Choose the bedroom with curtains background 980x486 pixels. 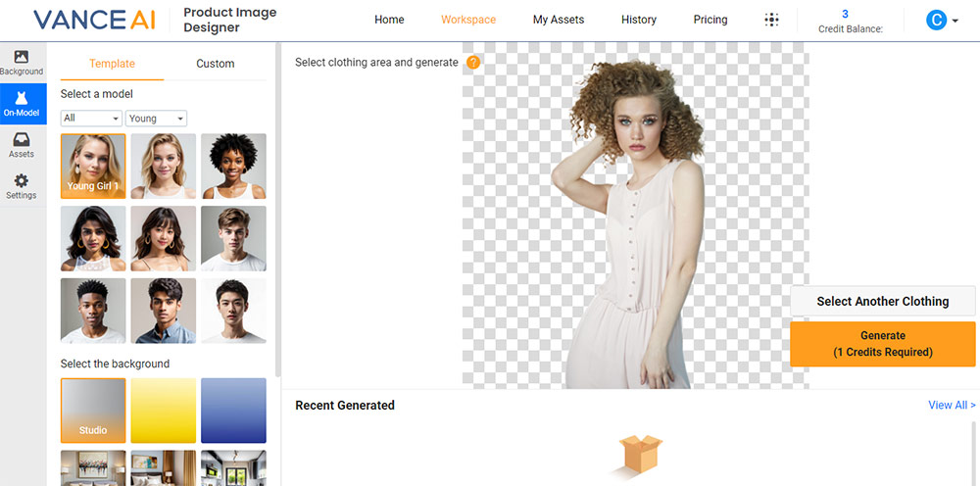click(x=163, y=468)
